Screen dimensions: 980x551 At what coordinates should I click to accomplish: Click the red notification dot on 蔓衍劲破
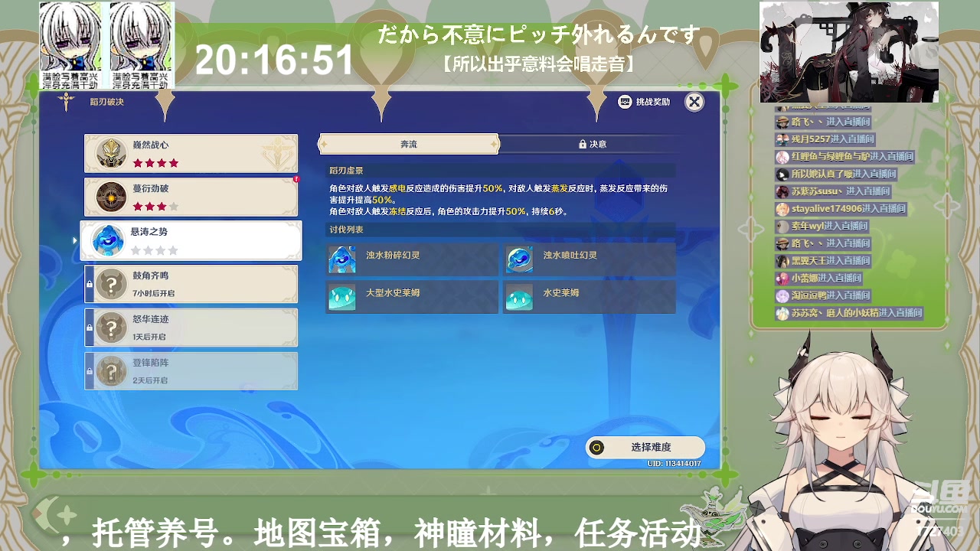(296, 179)
